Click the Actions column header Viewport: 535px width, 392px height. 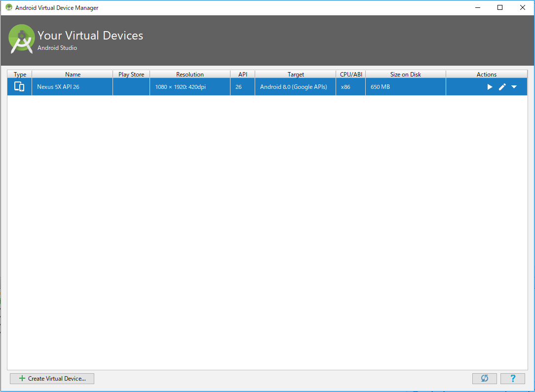coord(486,74)
